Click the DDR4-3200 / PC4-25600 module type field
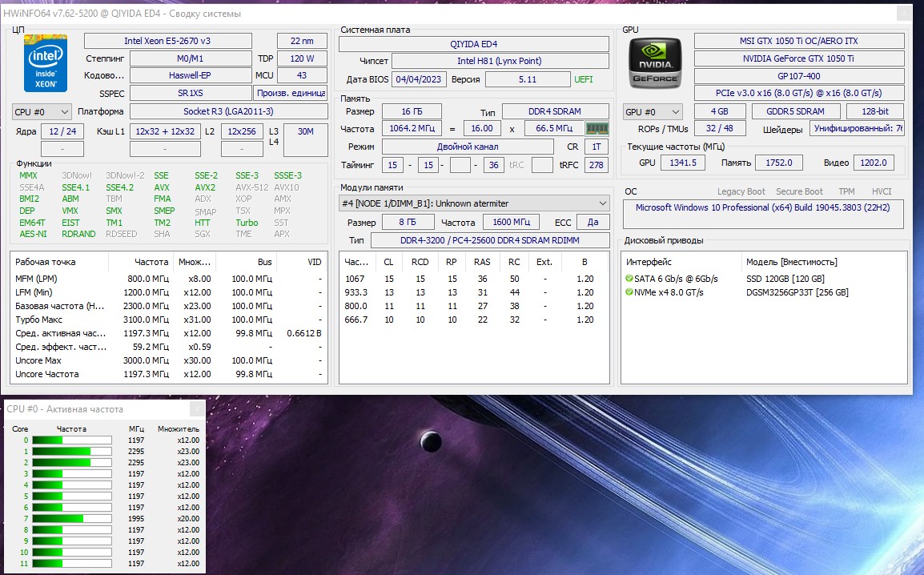The image size is (924, 575). (490, 240)
